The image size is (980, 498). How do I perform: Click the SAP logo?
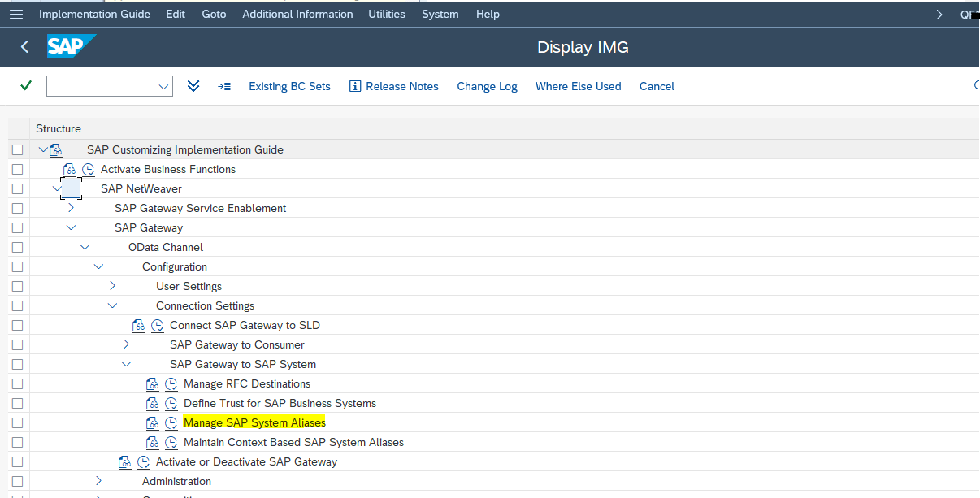pyautogui.click(x=72, y=47)
